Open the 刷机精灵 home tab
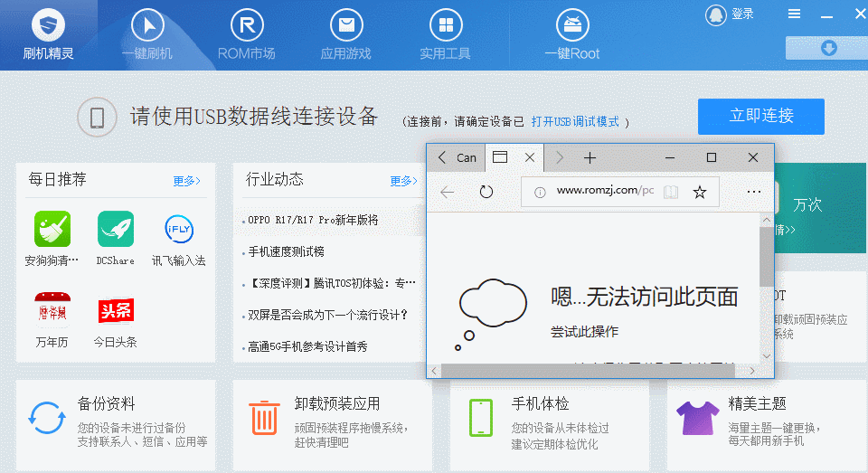 click(48, 34)
